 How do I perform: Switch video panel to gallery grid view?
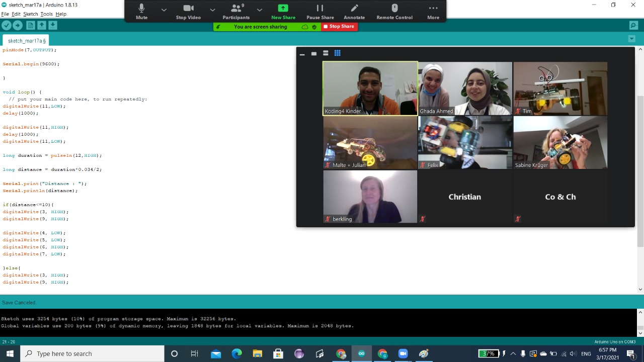338,53
